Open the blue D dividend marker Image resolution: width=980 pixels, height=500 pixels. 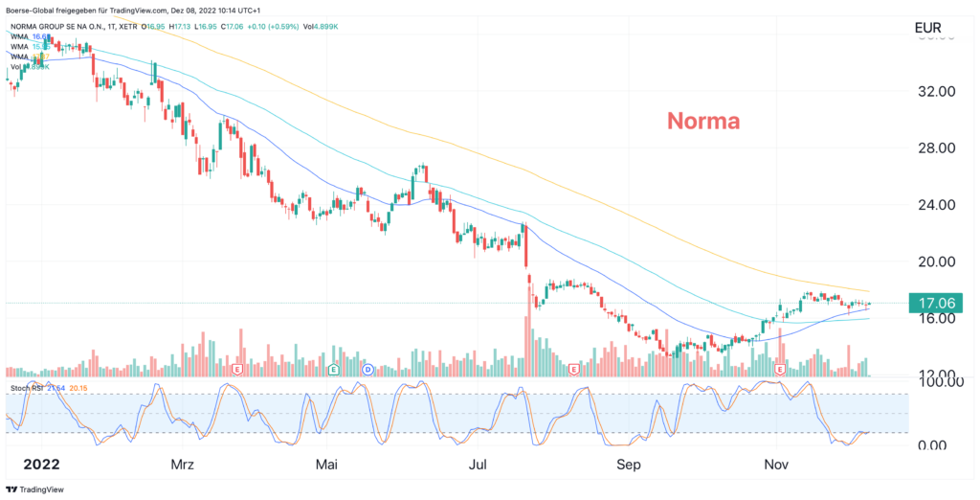coord(368,369)
